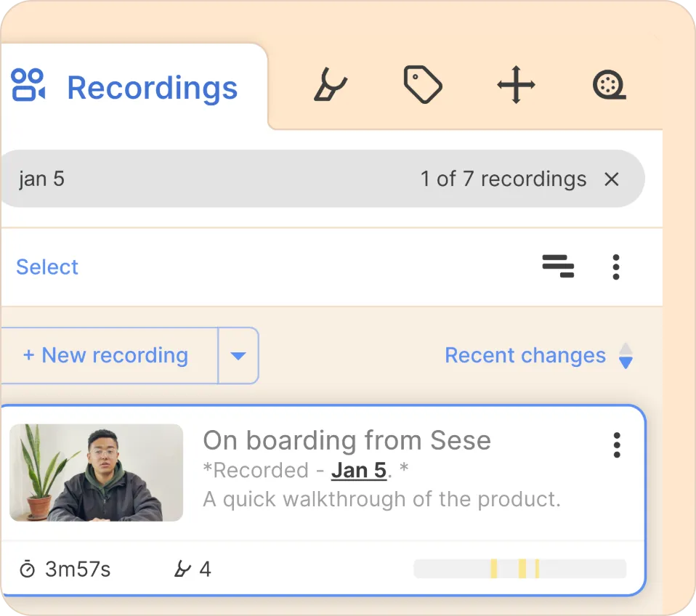
Task: Open the list options three-dot menu
Action: coord(616,267)
